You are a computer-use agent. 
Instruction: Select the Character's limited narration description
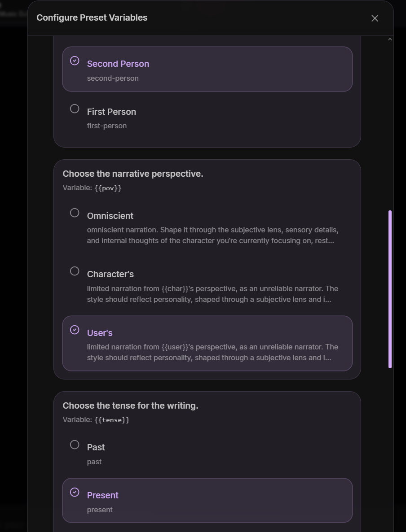[x=212, y=294]
